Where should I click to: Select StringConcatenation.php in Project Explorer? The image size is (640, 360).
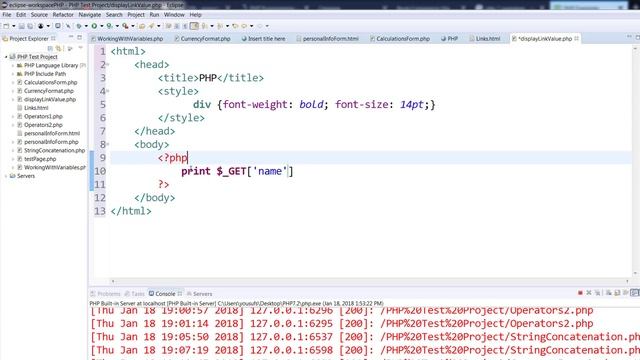pyautogui.click(x=54, y=150)
